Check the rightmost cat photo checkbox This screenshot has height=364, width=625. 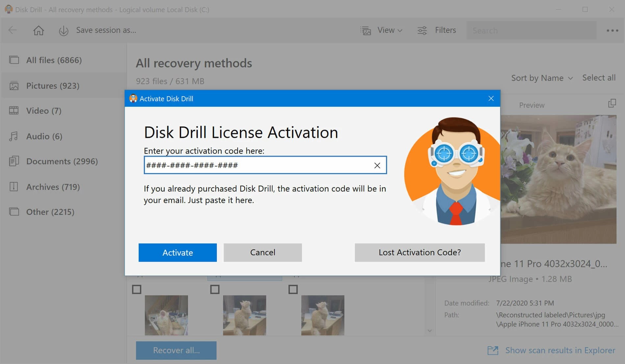click(x=293, y=289)
